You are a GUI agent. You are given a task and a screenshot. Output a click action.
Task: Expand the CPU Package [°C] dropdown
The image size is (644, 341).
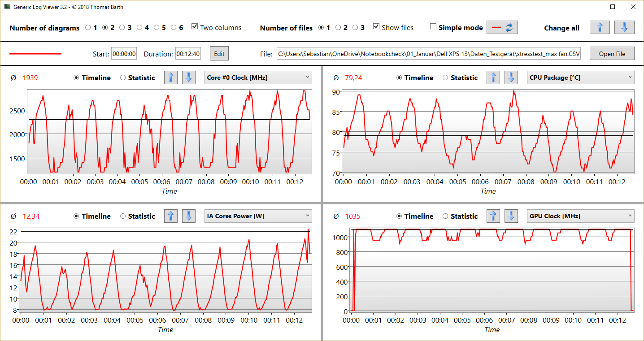point(580,78)
